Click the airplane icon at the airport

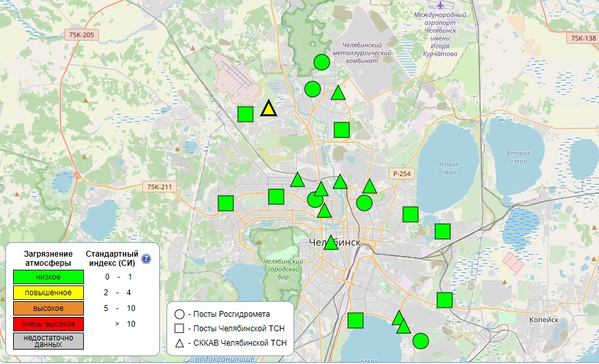[x=441, y=5]
